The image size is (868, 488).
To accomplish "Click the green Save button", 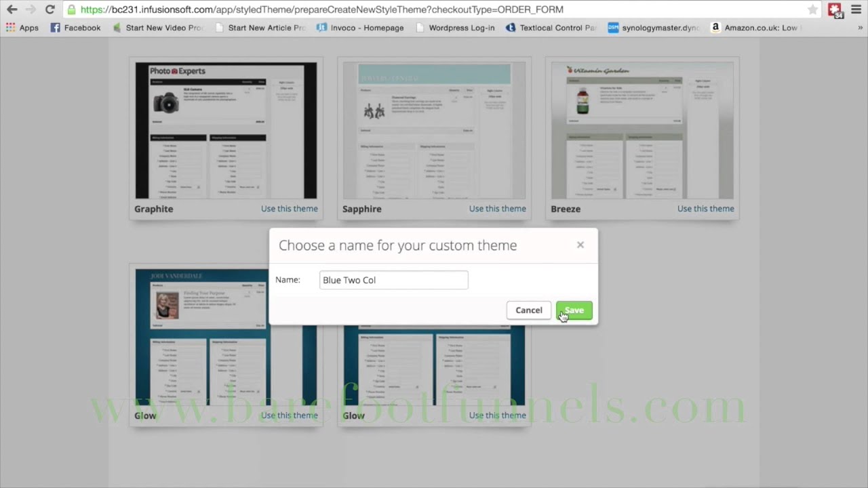I will pos(574,310).
